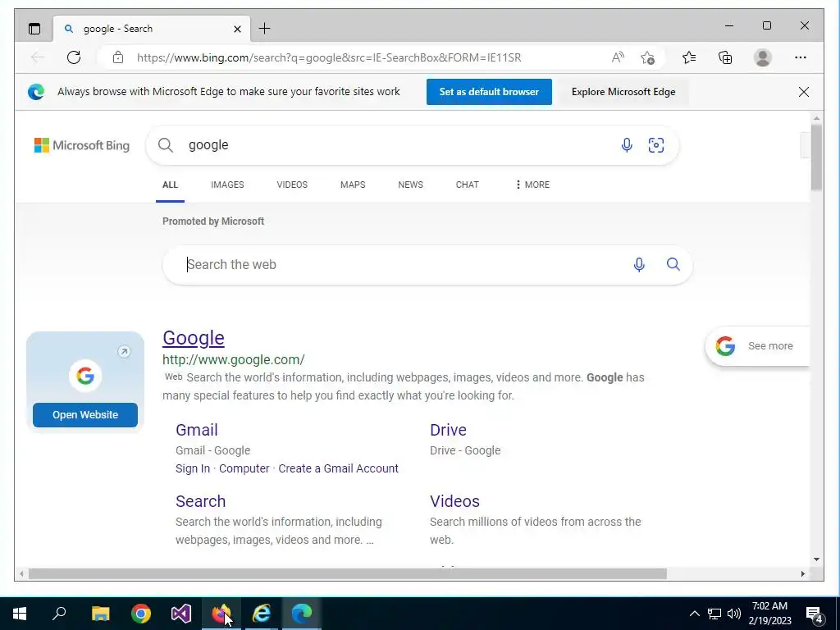This screenshot has height=630, width=840.
Task: Open Firefox from the taskbar
Action: coord(221,614)
